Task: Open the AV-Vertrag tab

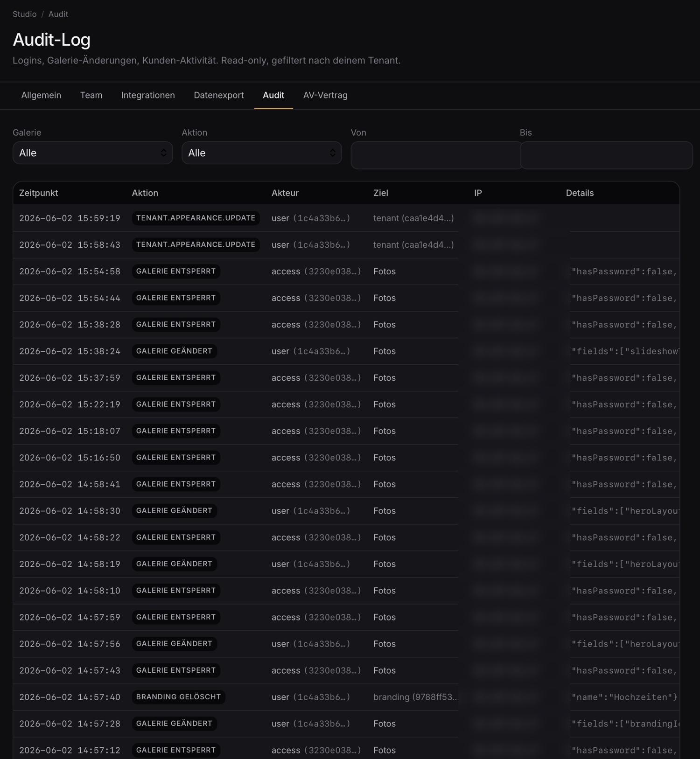Action: click(x=325, y=95)
